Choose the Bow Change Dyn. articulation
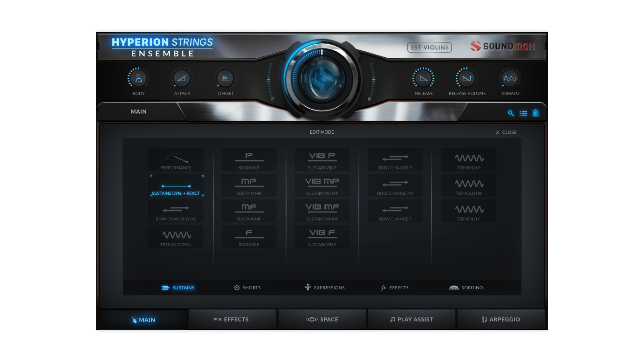 (x=176, y=211)
